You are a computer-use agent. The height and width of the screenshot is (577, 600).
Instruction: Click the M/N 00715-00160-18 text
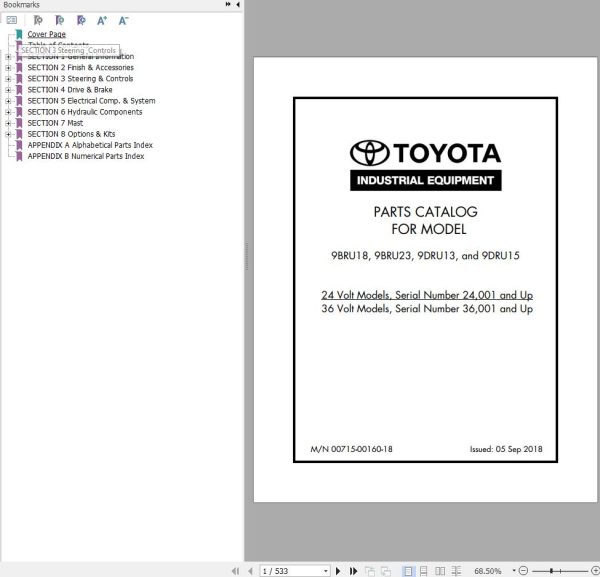[351, 449]
